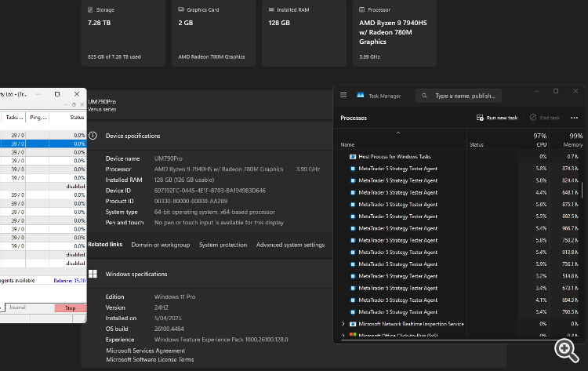Click the OS build value 26100.4484
This screenshot has width=588, height=371.
169,329
